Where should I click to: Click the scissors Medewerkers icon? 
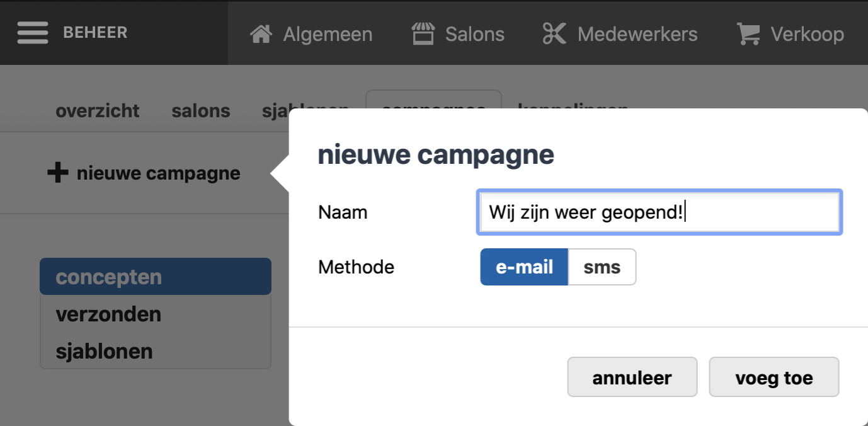click(554, 34)
